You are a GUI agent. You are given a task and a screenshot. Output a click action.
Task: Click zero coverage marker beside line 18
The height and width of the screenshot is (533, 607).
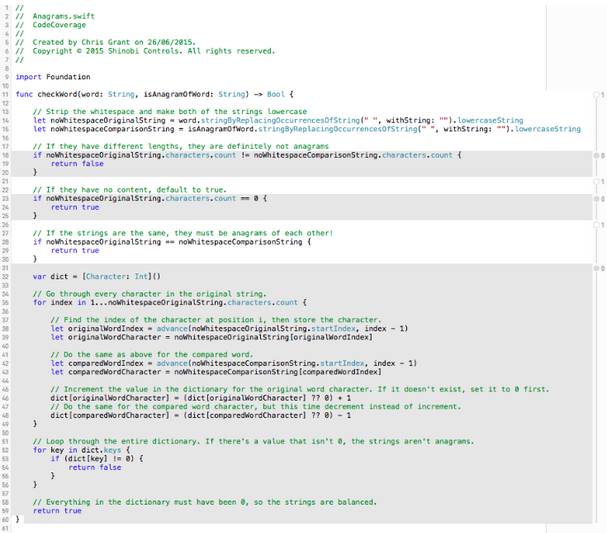[599, 155]
